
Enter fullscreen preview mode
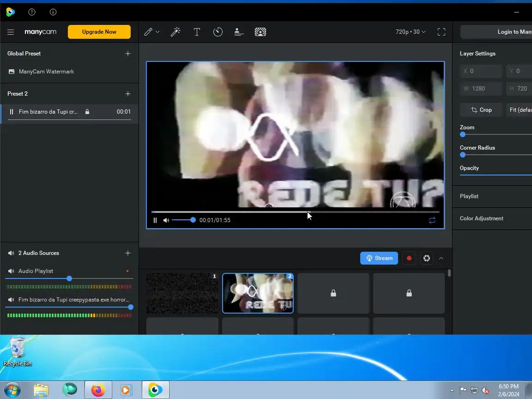point(441,32)
